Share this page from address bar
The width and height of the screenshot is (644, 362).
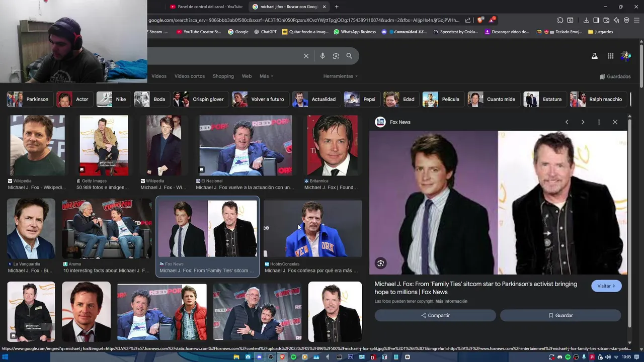[468, 20]
